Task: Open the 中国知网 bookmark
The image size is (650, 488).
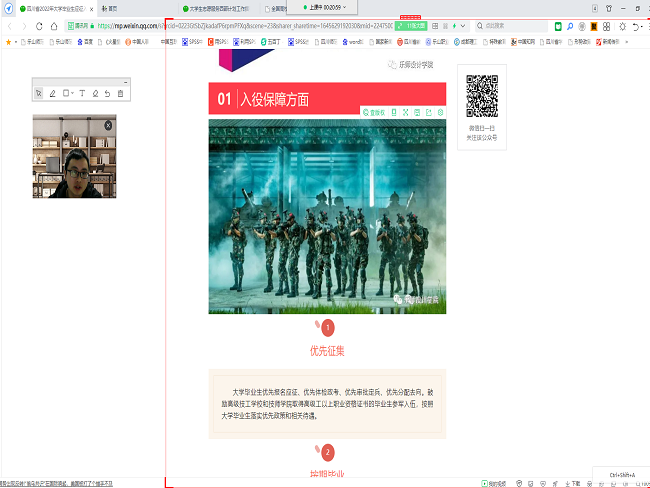Action: click(523, 42)
